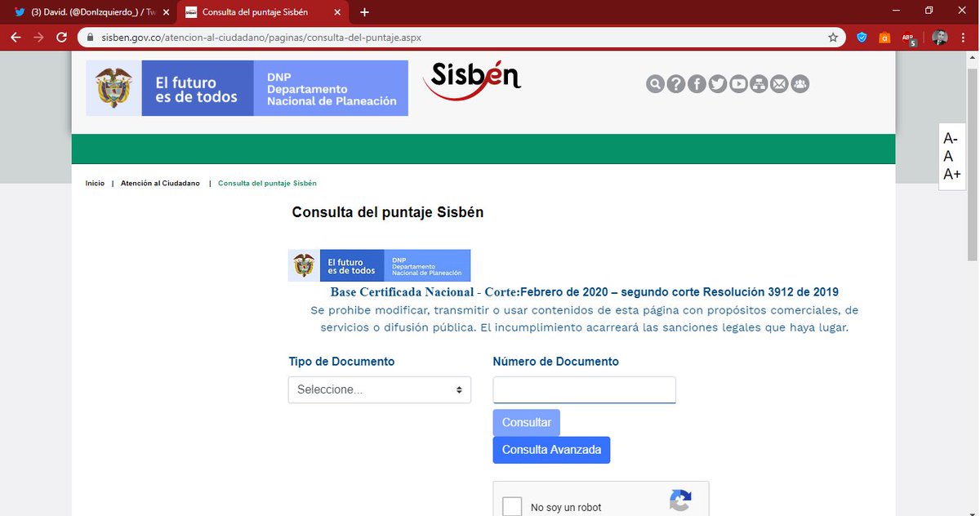980x516 pixels.
Task: Bookmark this page with the star icon
Action: [833, 38]
